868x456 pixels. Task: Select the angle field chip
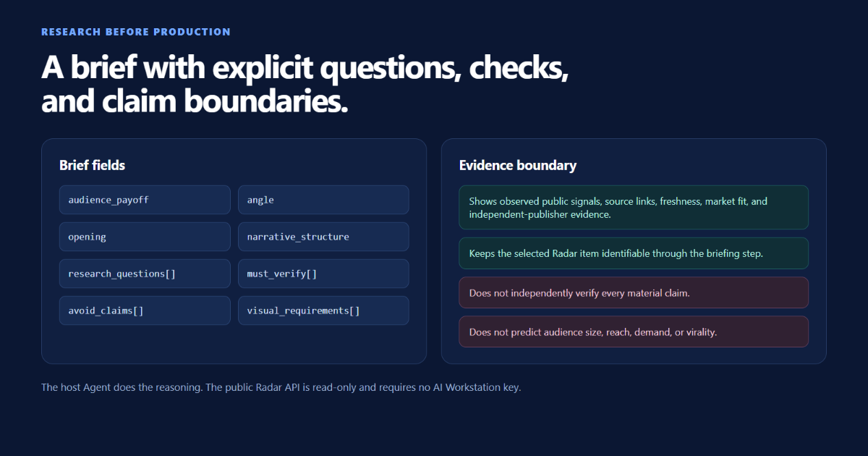(323, 200)
